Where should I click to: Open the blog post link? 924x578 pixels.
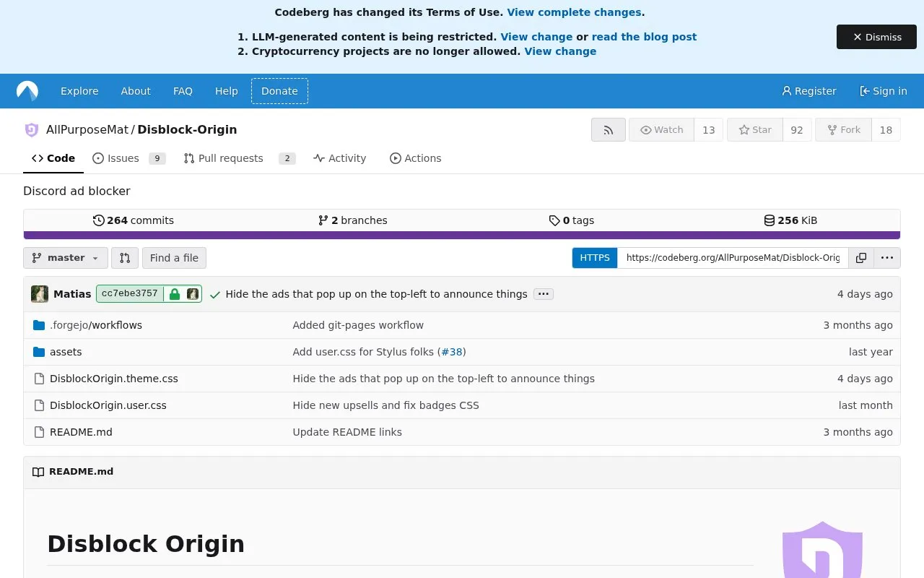(x=644, y=37)
